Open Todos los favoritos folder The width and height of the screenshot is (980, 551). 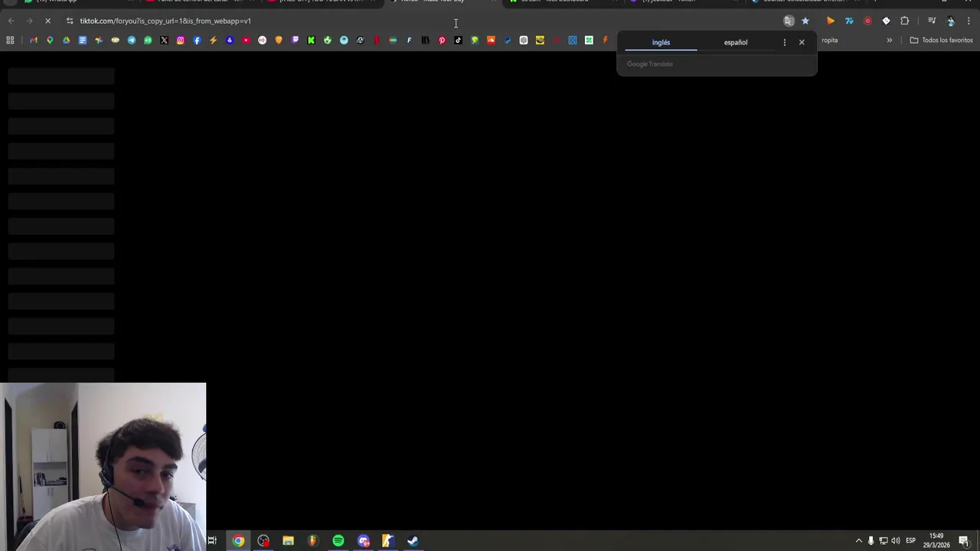pyautogui.click(x=941, y=40)
